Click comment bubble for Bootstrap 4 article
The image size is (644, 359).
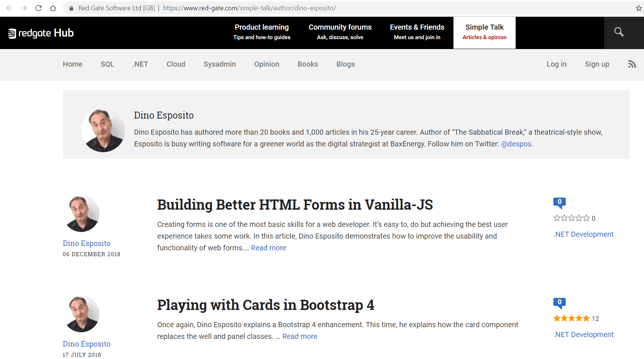[560, 303]
